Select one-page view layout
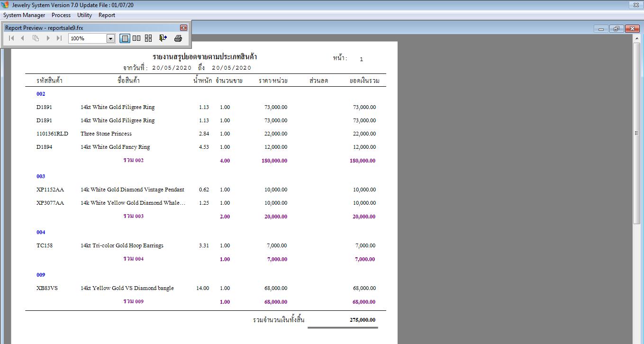 click(125, 38)
